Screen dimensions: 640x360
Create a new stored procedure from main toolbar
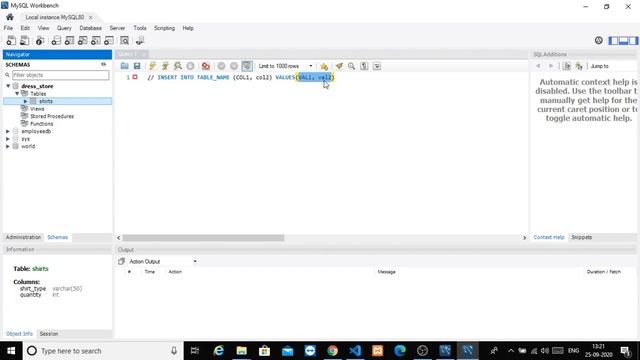click(x=96, y=40)
